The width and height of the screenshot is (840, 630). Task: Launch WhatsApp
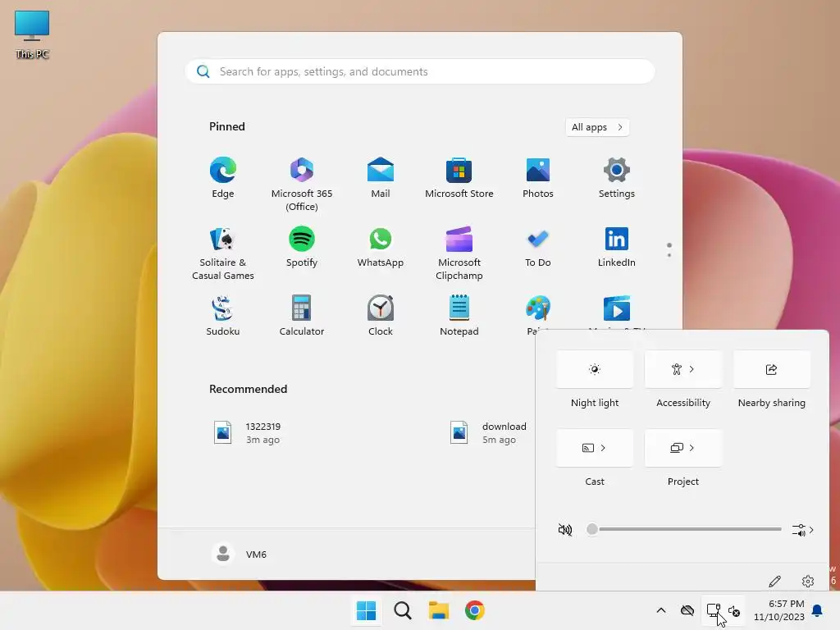click(381, 247)
